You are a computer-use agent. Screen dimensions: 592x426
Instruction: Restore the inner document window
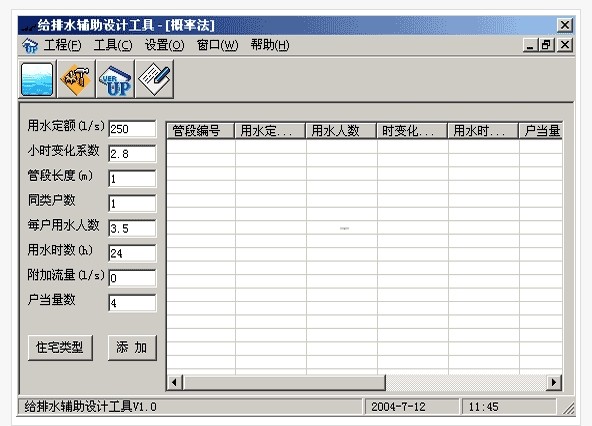[x=546, y=45]
